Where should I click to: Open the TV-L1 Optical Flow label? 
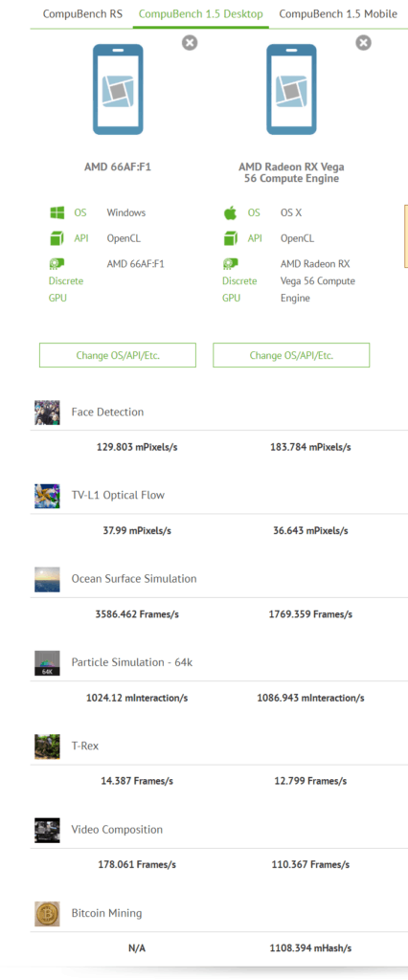coord(118,495)
